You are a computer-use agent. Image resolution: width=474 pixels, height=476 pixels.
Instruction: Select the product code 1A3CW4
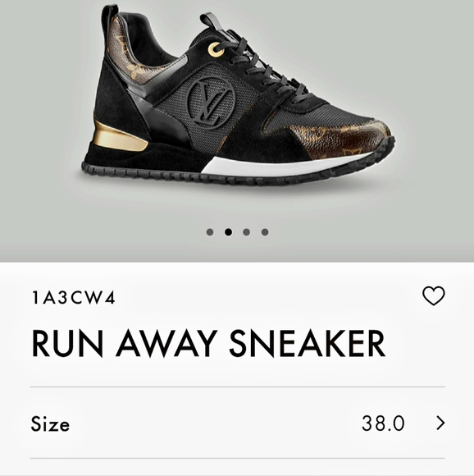[74, 297]
